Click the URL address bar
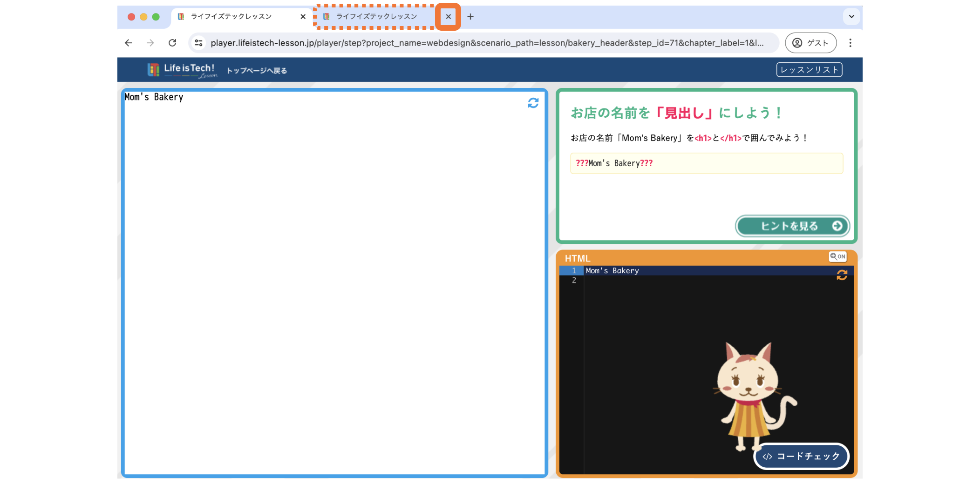This screenshot has width=980, height=484. point(487,43)
